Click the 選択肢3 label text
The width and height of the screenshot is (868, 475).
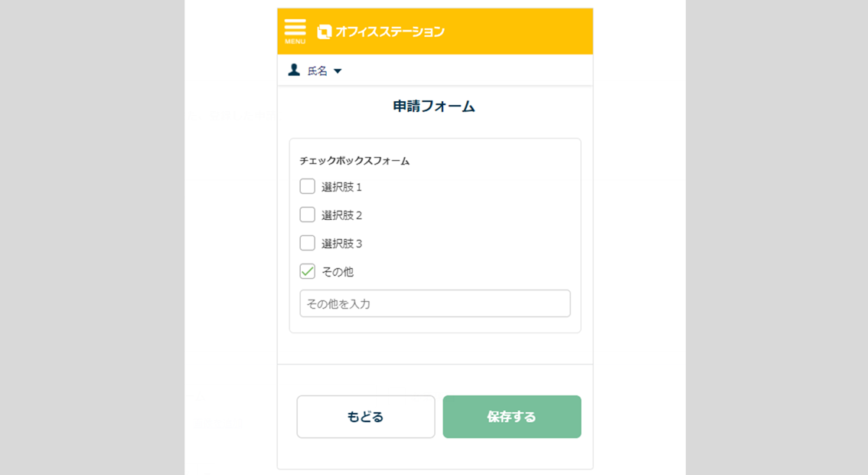341,244
